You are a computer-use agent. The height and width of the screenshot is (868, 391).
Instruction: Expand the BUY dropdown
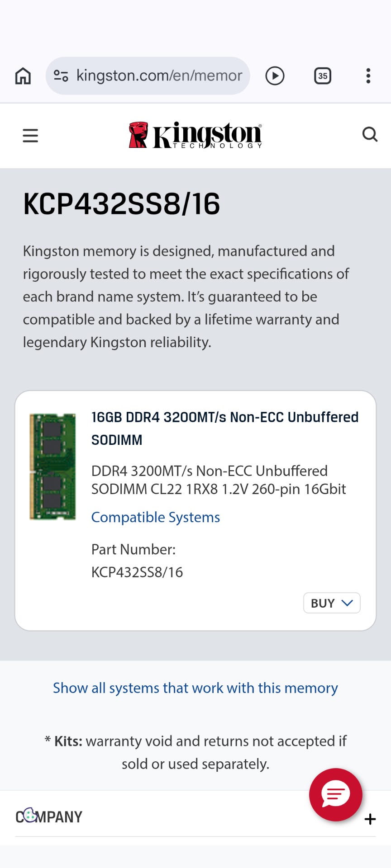pos(332,603)
